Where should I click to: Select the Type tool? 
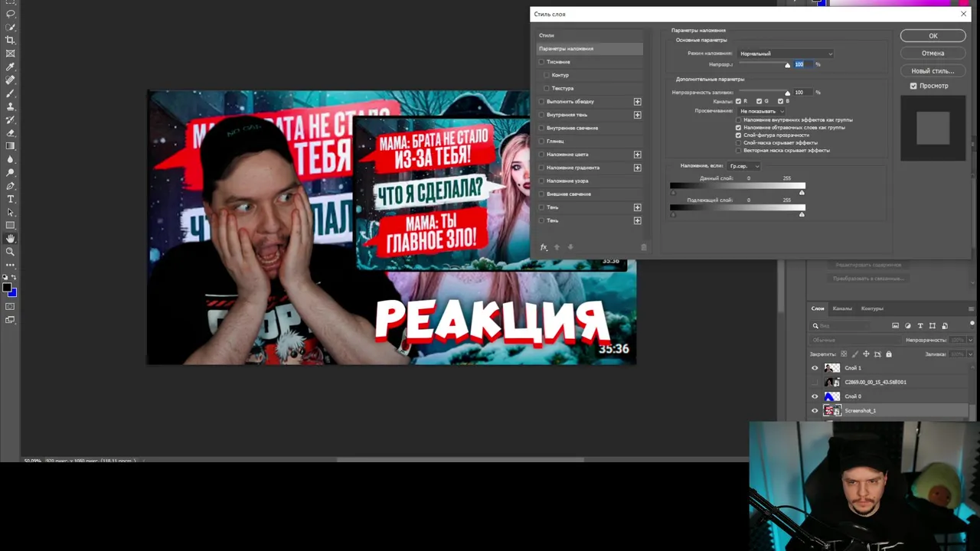tap(10, 199)
